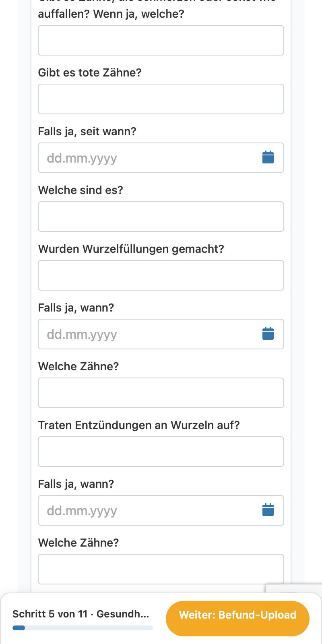Viewport: 322px width, 644px height.
Task: Click the 'Wurden Wurzelfüllungen gemacht?' label text
Action: pyautogui.click(x=131, y=249)
